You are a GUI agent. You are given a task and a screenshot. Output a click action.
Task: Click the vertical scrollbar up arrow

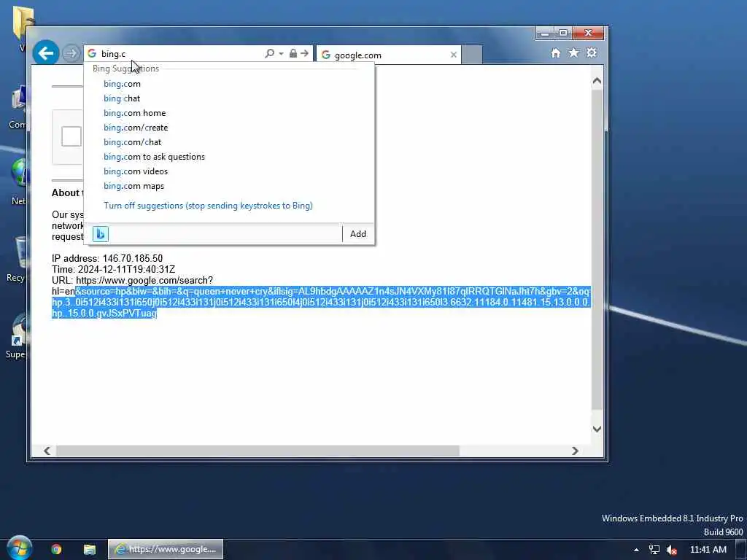pos(597,81)
